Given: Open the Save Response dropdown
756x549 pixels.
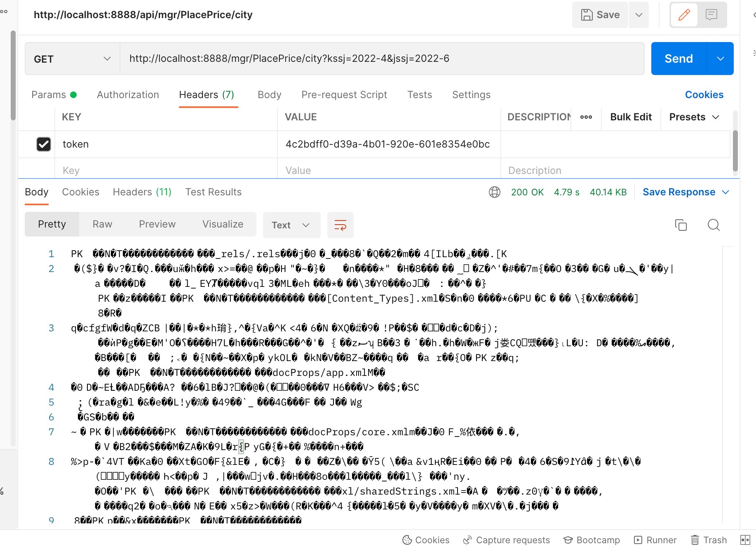Looking at the screenshot, I should click(x=686, y=192).
